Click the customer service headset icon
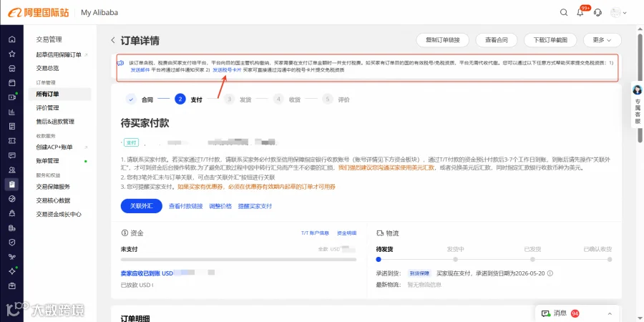 coord(598,12)
